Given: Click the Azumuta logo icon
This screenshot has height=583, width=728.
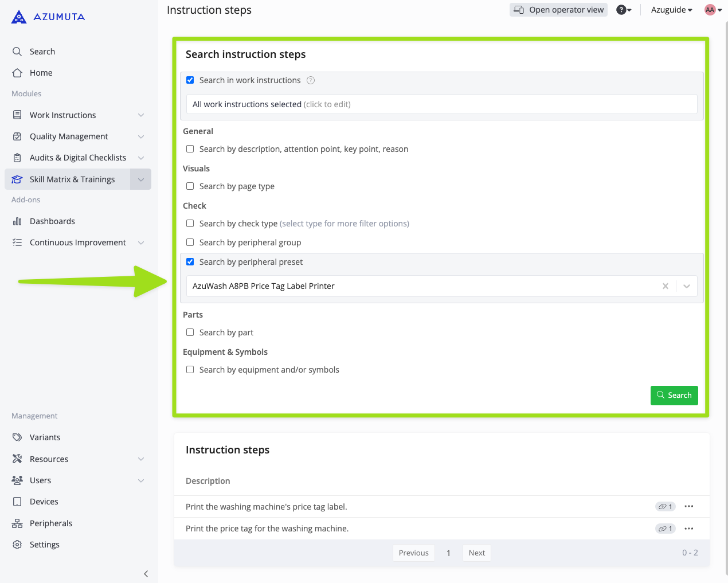Looking at the screenshot, I should 19,17.
